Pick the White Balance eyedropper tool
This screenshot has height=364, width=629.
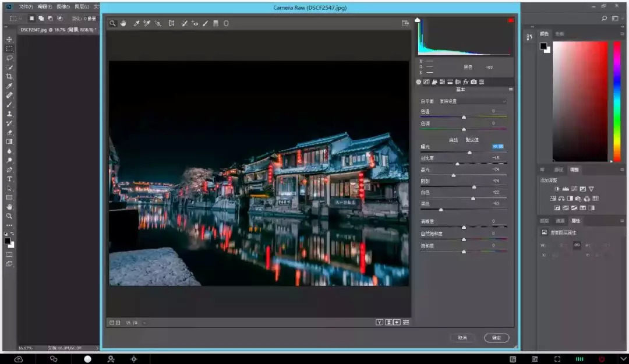pos(137,23)
